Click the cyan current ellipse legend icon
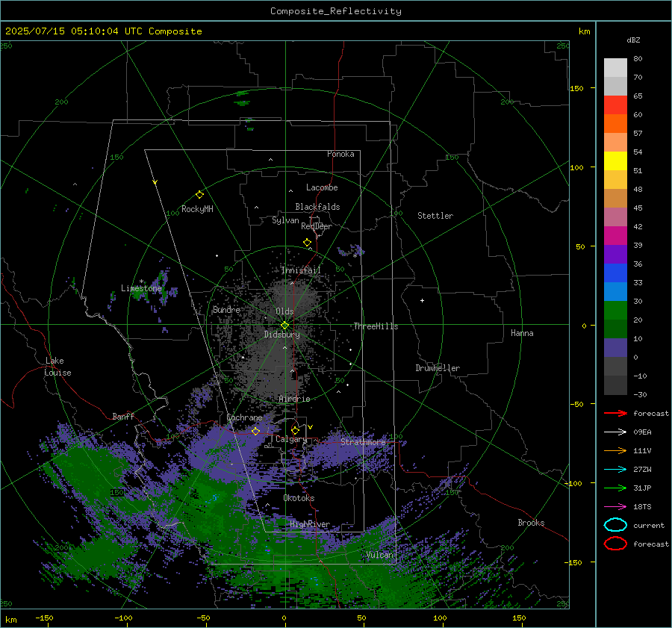This screenshot has width=672, height=628. coord(615,525)
